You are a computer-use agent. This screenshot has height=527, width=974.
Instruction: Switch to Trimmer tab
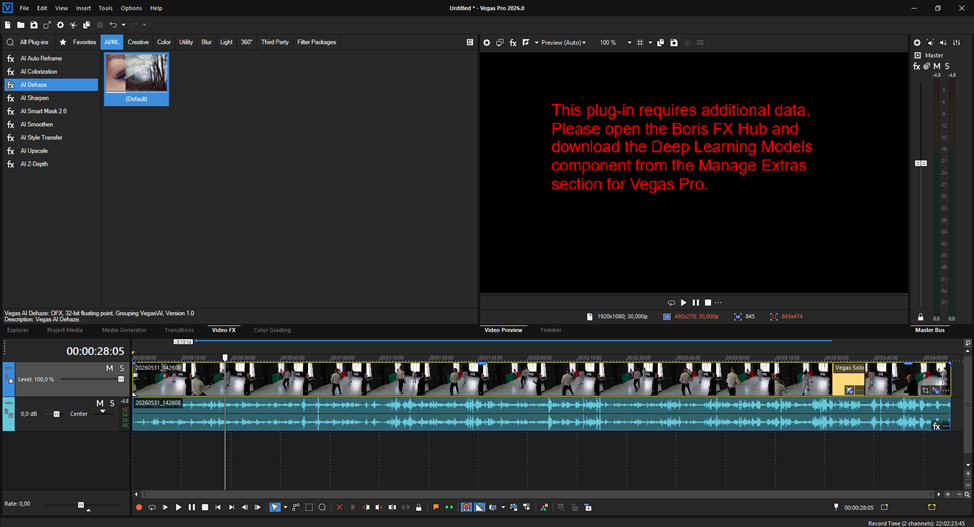(x=550, y=330)
